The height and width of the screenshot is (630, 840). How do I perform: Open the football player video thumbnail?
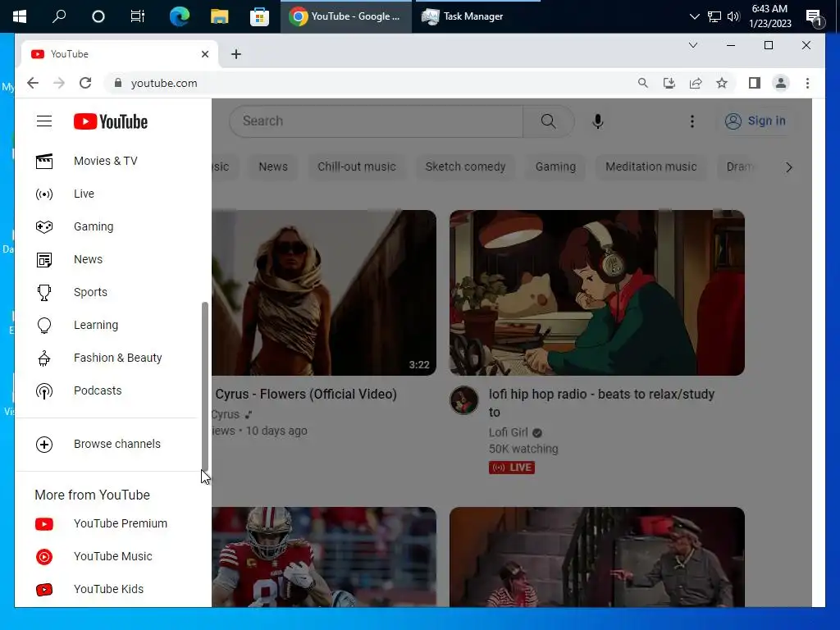[324, 557]
